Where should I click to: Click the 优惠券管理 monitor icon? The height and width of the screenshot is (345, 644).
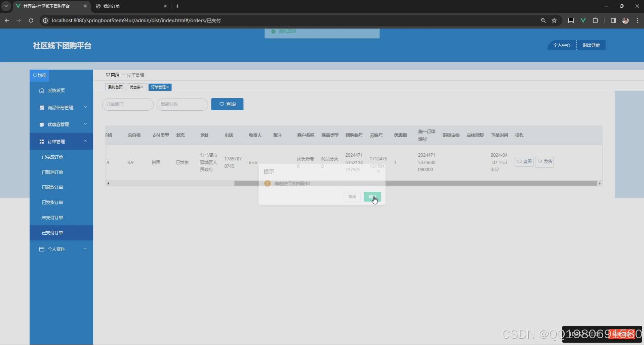pyautogui.click(x=42, y=124)
